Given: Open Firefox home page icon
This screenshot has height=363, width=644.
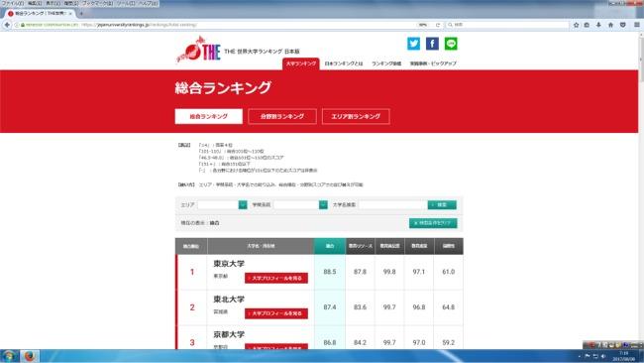Looking at the screenshot, I should (610, 25).
